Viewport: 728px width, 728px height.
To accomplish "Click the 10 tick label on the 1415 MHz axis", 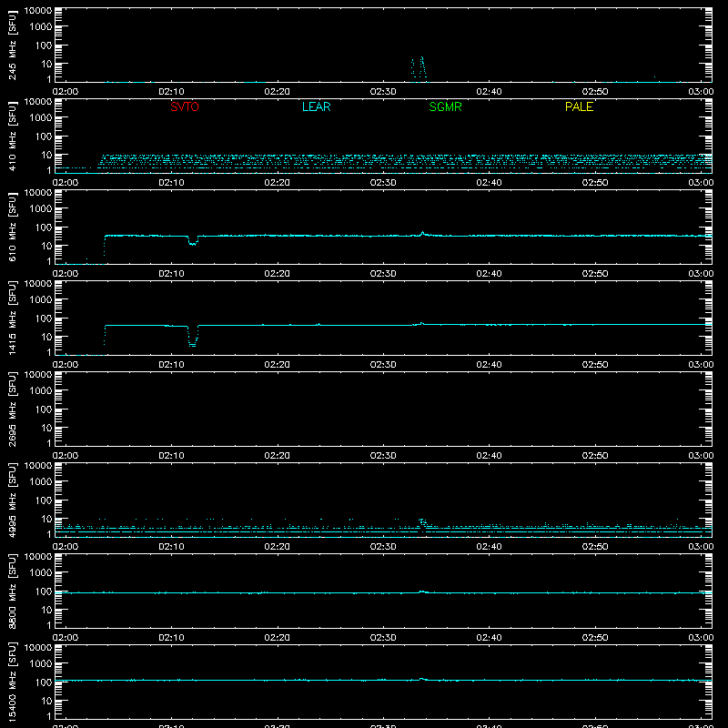I will tap(47, 337).
